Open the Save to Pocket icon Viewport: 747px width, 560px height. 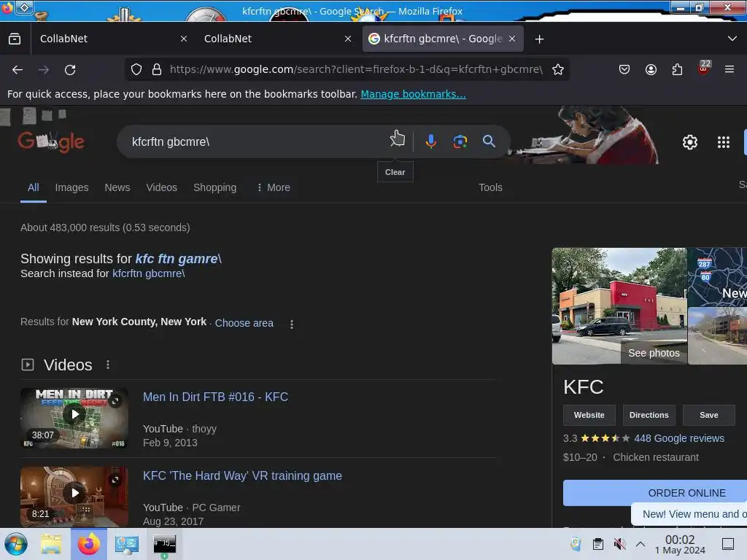click(624, 69)
